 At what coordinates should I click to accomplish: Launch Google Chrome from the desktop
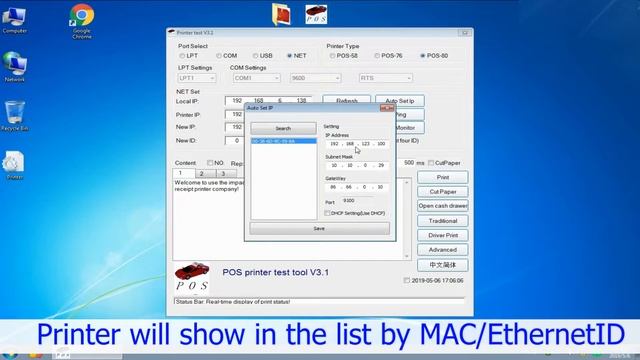click(x=82, y=21)
